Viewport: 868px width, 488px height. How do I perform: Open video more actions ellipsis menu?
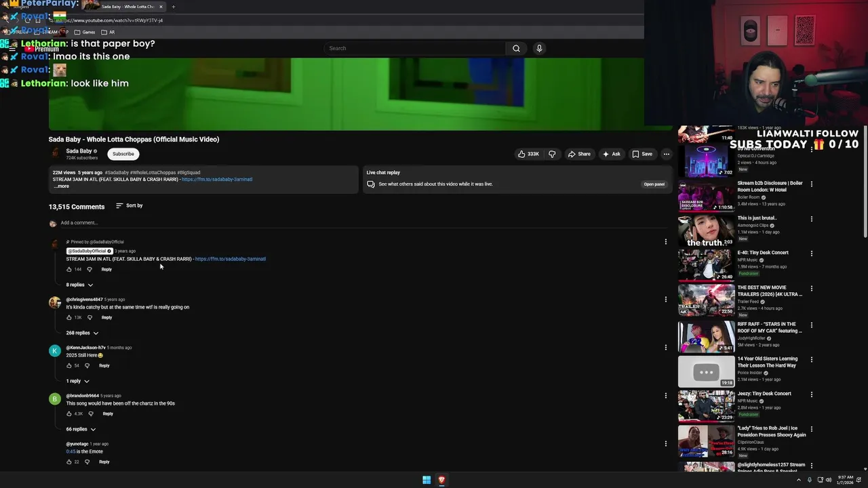[x=666, y=154]
